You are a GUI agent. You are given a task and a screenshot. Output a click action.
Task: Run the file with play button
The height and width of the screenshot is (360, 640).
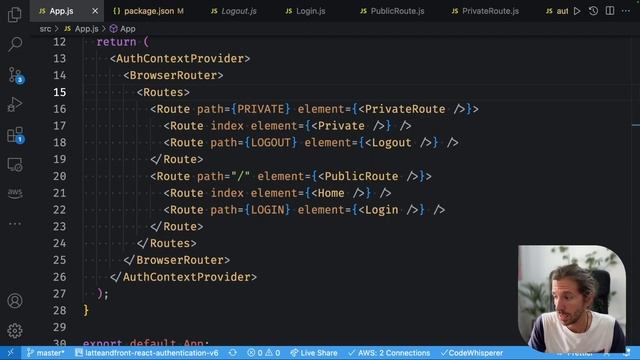point(577,11)
